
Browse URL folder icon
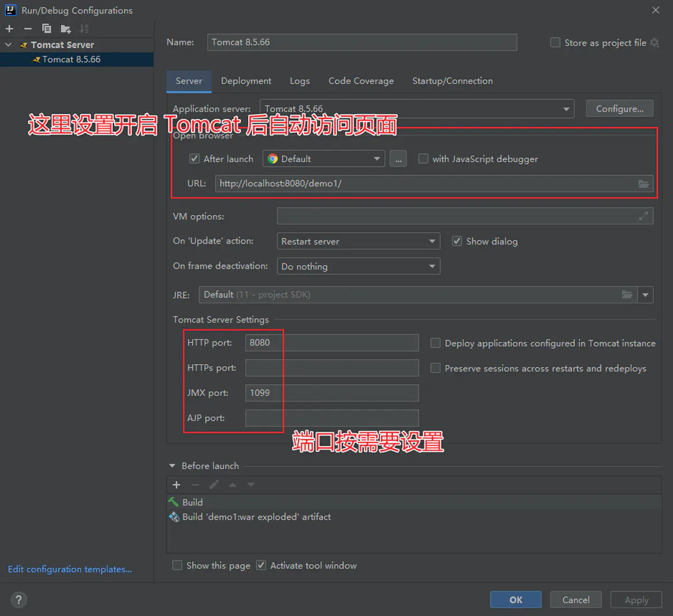643,184
